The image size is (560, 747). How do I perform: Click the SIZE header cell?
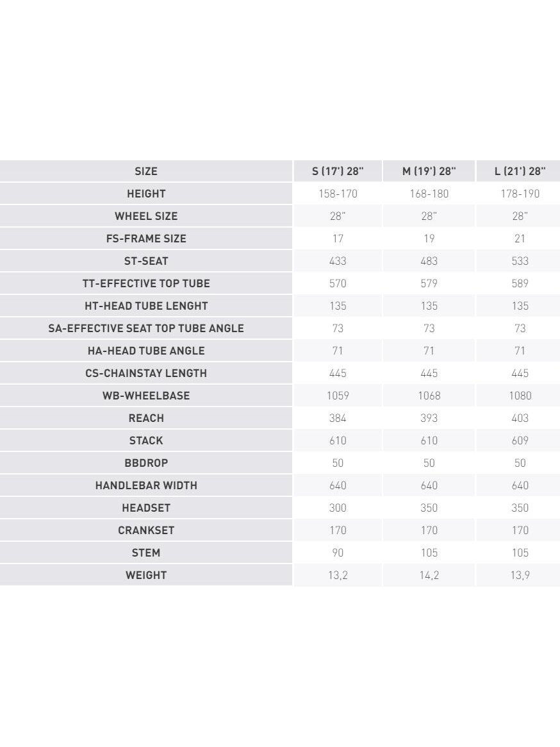[145, 171]
